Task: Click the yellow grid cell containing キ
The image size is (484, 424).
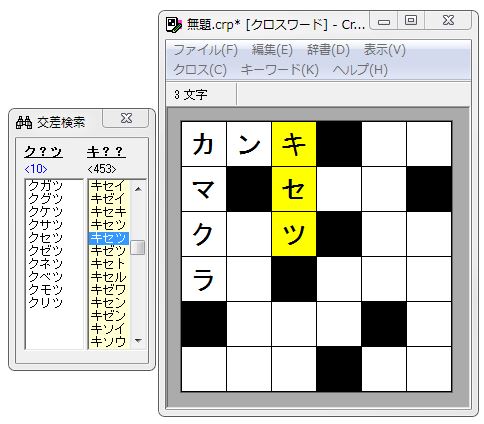Action: [294, 144]
